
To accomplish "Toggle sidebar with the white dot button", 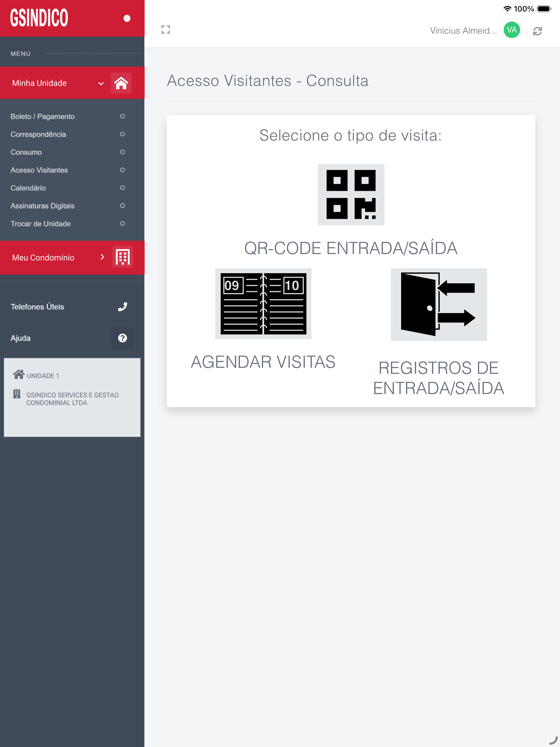I will pyautogui.click(x=127, y=18).
